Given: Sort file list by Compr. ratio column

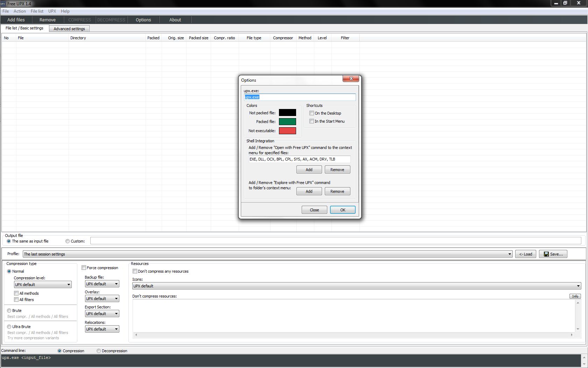Looking at the screenshot, I should coord(224,38).
